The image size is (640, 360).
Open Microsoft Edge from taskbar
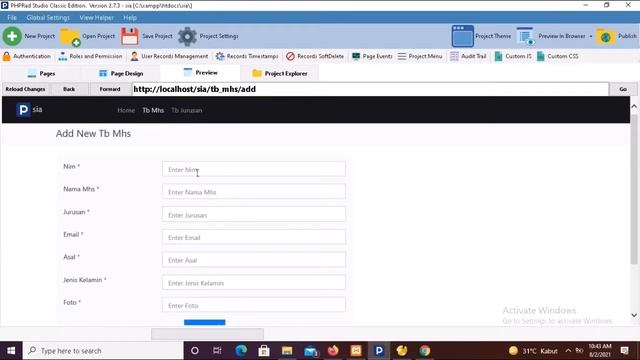point(241,351)
